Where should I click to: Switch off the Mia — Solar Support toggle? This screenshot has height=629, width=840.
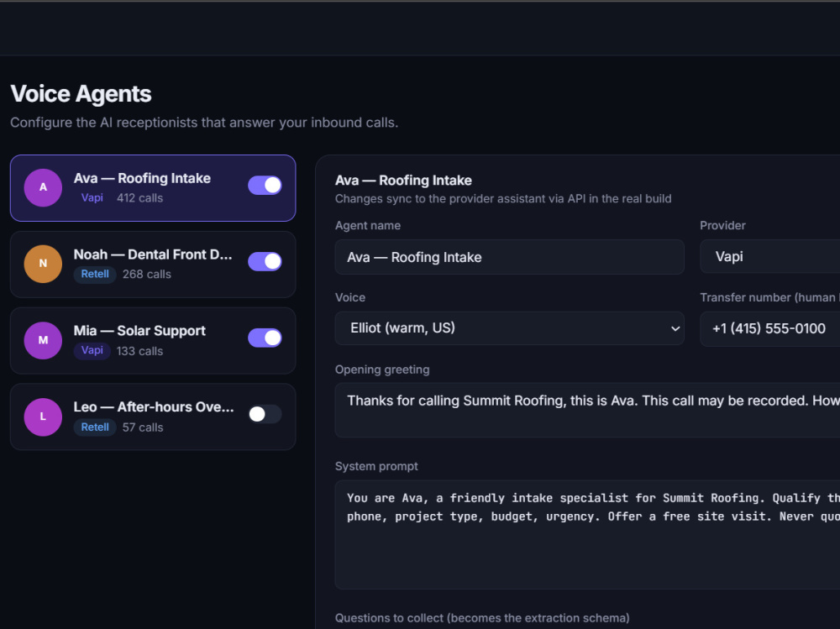pyautogui.click(x=265, y=338)
